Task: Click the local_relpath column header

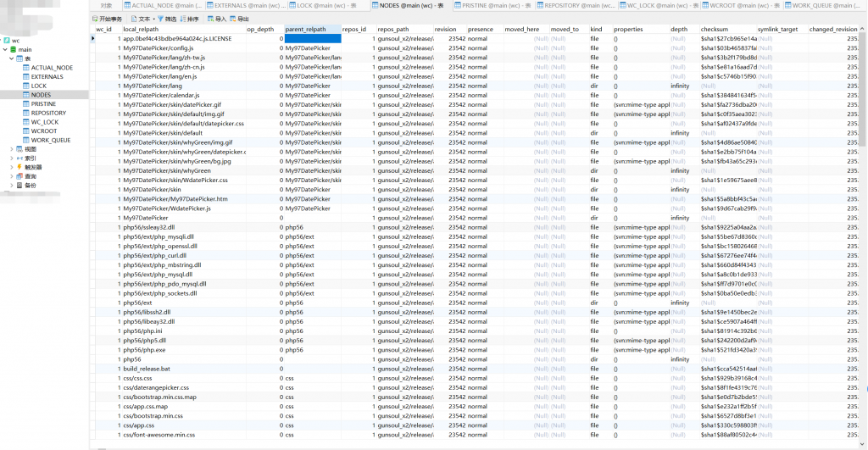Action: pyautogui.click(x=141, y=29)
